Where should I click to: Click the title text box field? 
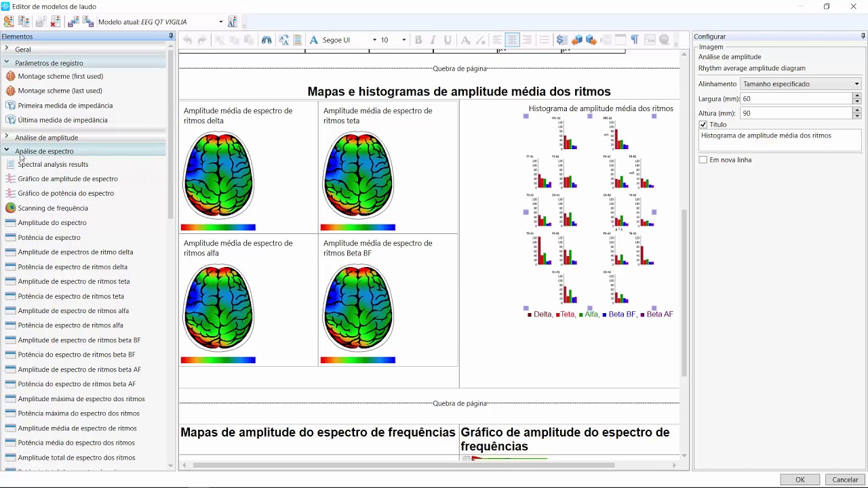point(780,140)
